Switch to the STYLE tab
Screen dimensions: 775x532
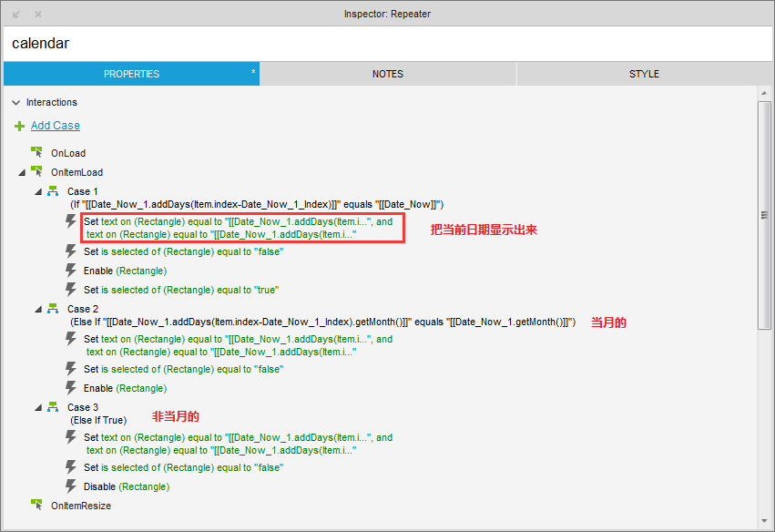pyautogui.click(x=644, y=74)
